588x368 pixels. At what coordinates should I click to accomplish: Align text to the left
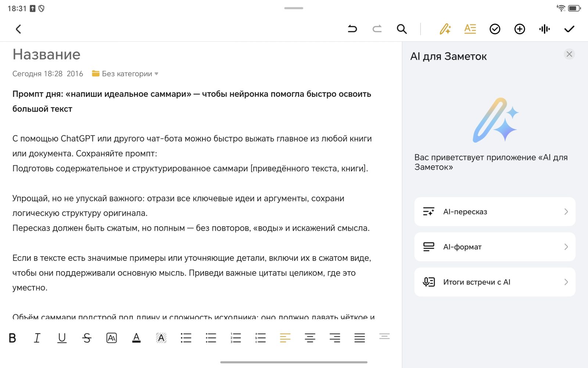click(x=285, y=338)
